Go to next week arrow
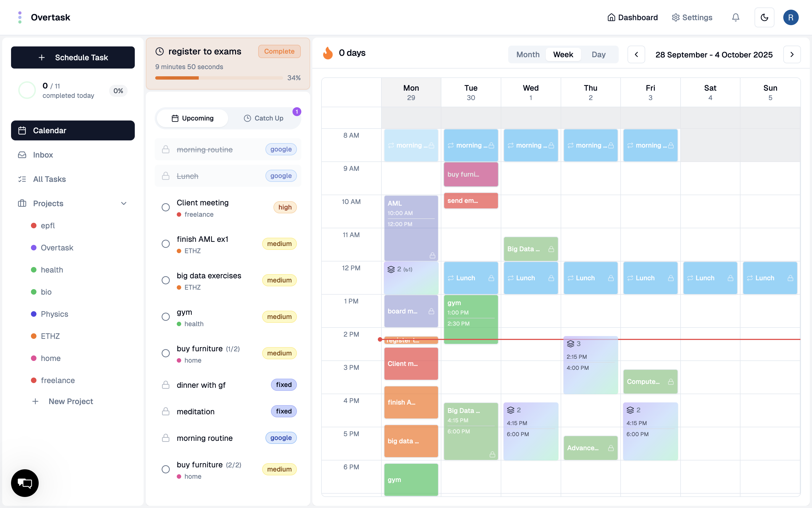Screen dimensions: 812x508 (792, 54)
